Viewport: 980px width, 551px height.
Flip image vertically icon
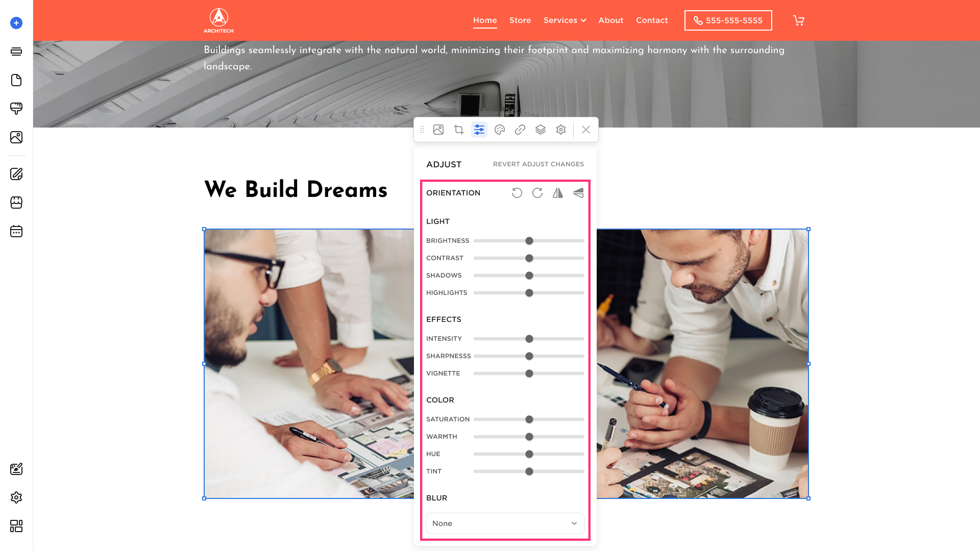pyautogui.click(x=578, y=193)
